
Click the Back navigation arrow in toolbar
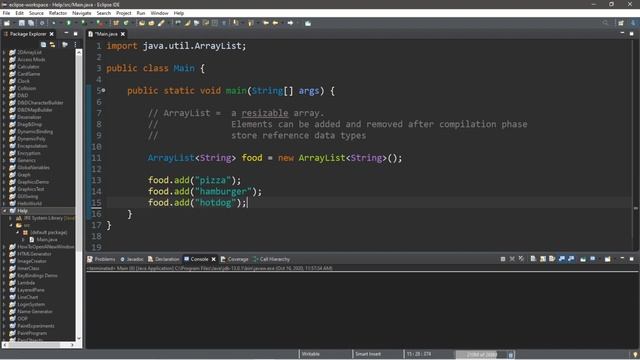click(276, 23)
